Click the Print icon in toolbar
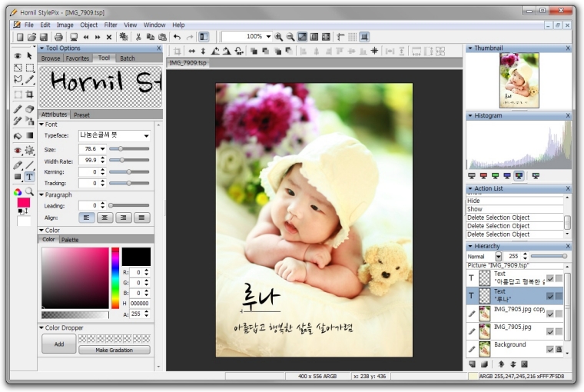The width and height of the screenshot is (584, 392). (58, 37)
